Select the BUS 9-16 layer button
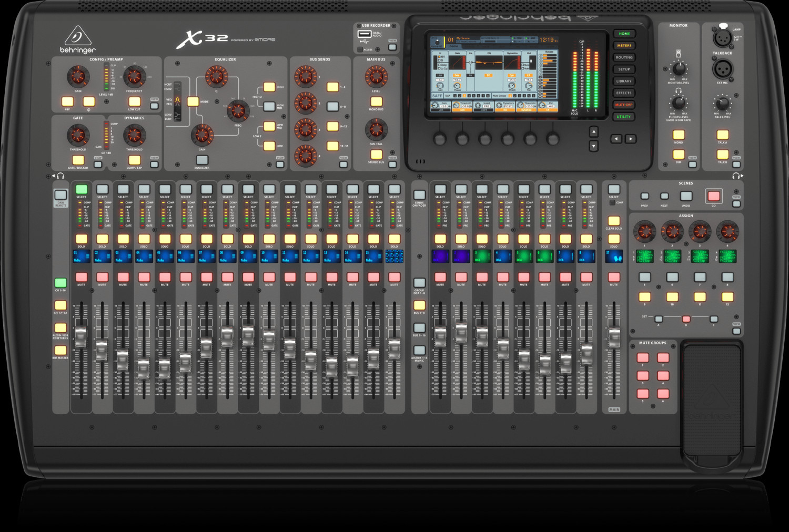Viewport: 789px width, 532px height. [419, 328]
